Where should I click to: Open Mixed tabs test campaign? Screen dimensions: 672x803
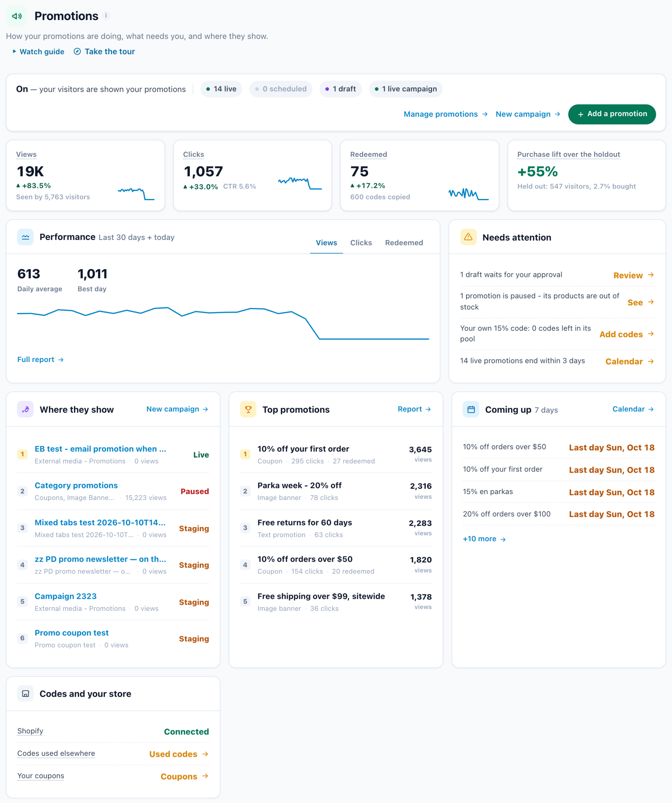coord(100,522)
